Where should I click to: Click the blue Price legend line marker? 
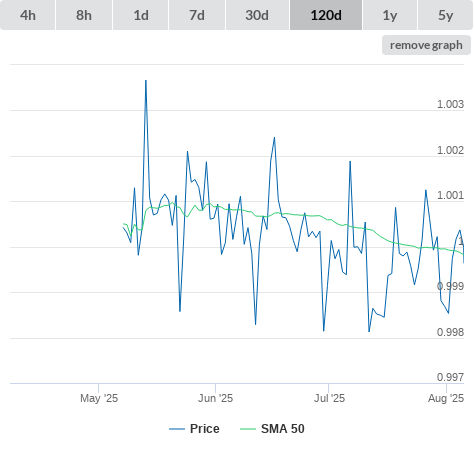pos(177,429)
